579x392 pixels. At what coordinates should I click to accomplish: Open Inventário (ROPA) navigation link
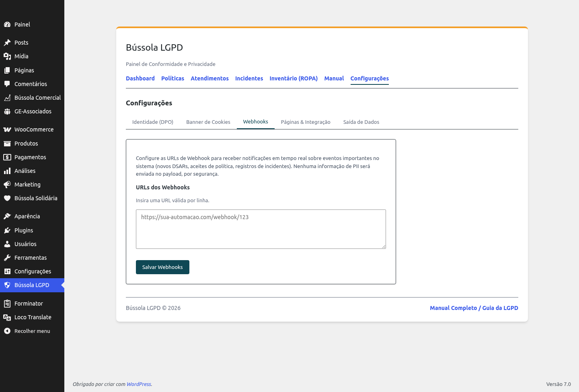point(294,78)
